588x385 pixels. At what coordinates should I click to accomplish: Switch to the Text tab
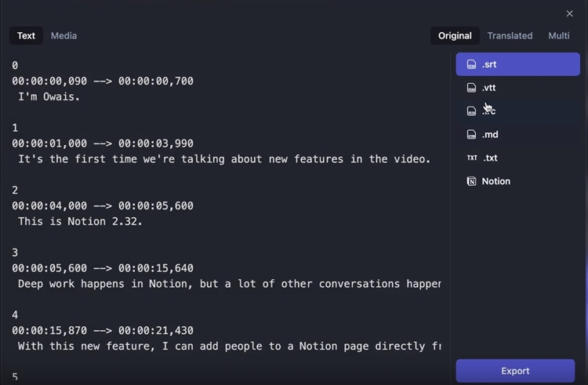point(26,35)
